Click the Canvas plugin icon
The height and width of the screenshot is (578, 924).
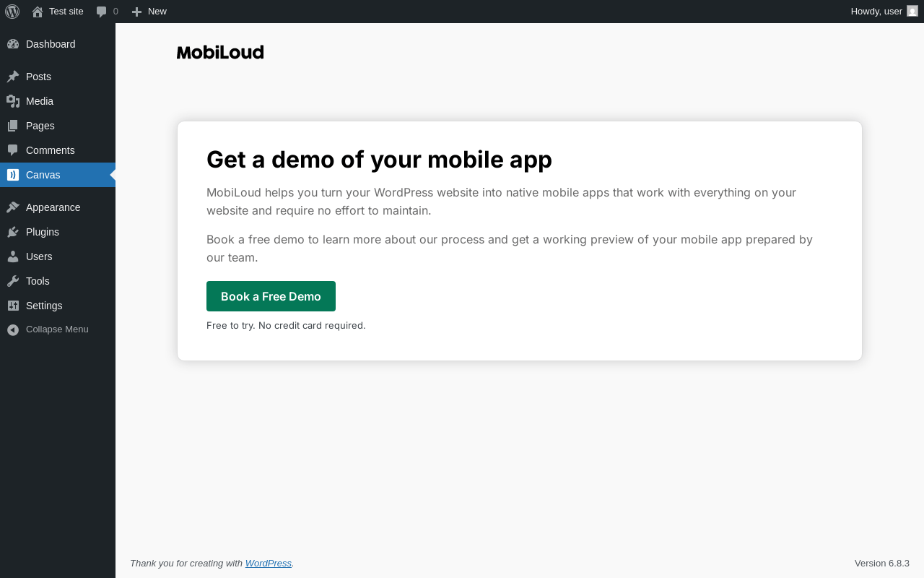pos(13,175)
